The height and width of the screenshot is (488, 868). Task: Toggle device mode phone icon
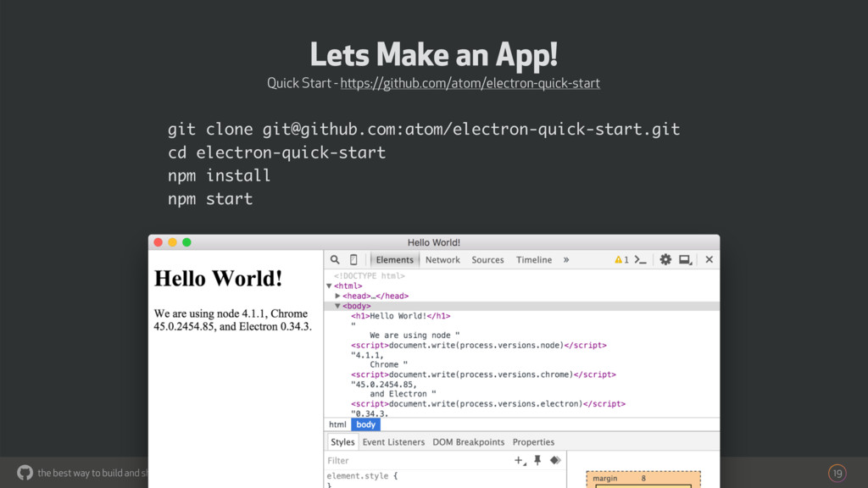353,259
